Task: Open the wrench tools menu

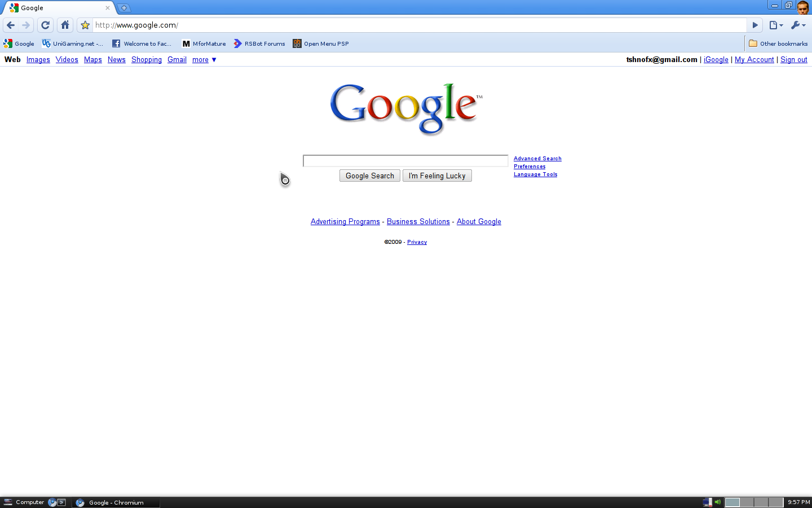Action: [x=798, y=25]
